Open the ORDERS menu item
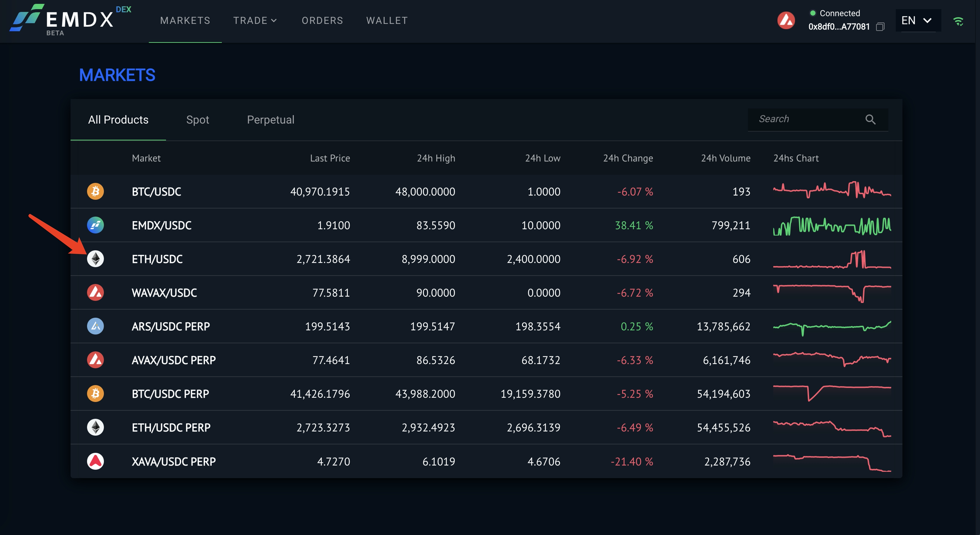Screen dimensions: 980x535 [322, 21]
